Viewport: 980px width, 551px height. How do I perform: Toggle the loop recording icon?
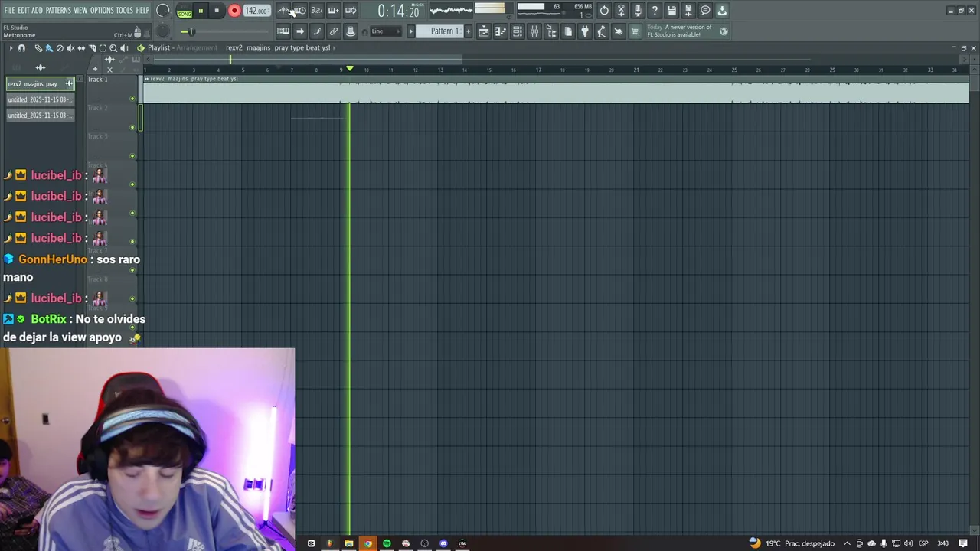click(x=351, y=11)
